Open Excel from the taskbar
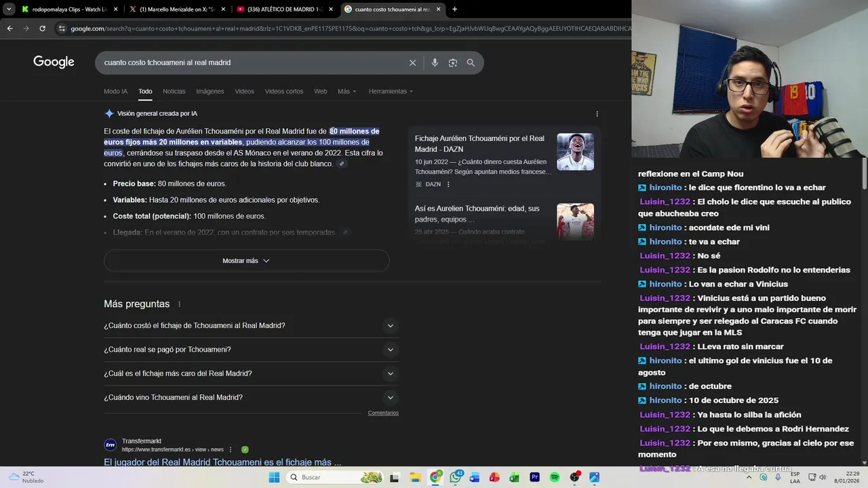Viewport: 868px width, 488px height. click(514, 477)
